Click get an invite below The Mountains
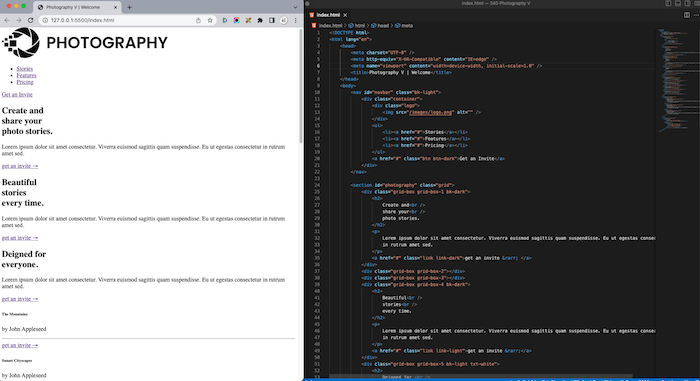This screenshot has width=700, height=381. [x=20, y=345]
